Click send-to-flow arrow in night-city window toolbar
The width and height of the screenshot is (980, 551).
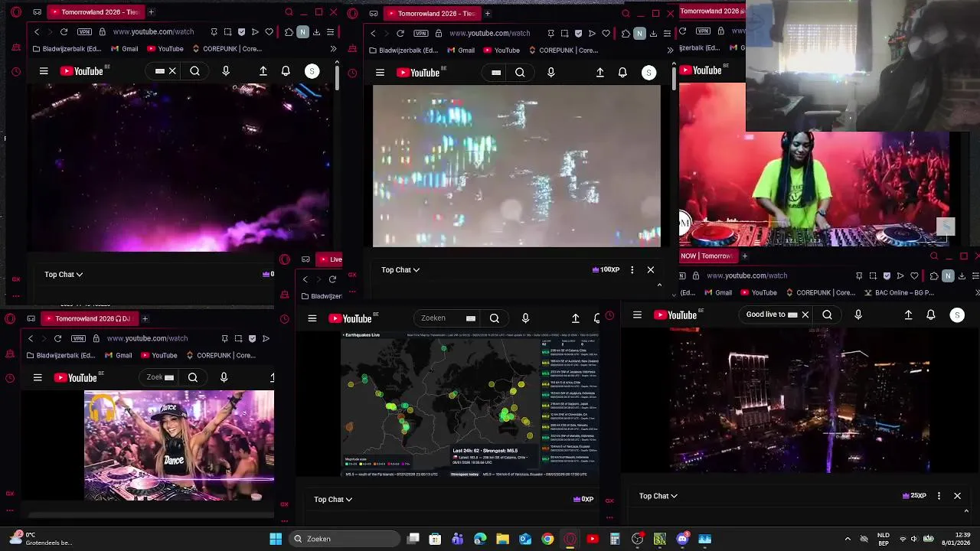[x=900, y=275]
